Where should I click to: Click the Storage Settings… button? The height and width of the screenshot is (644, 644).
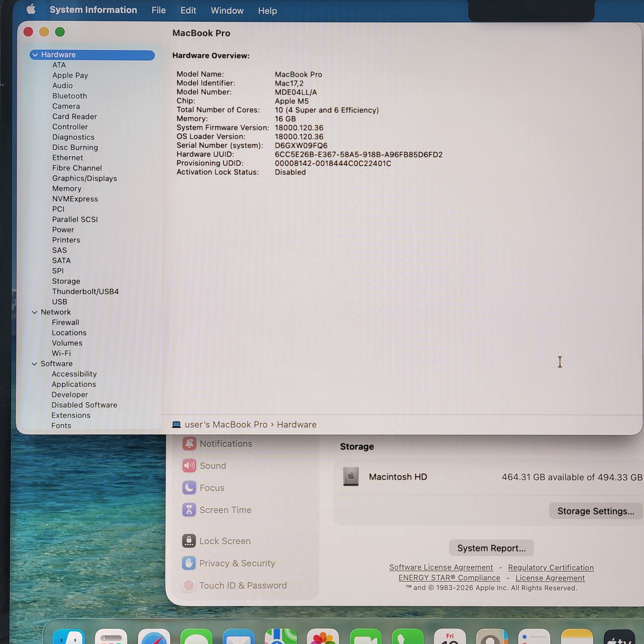(x=595, y=511)
